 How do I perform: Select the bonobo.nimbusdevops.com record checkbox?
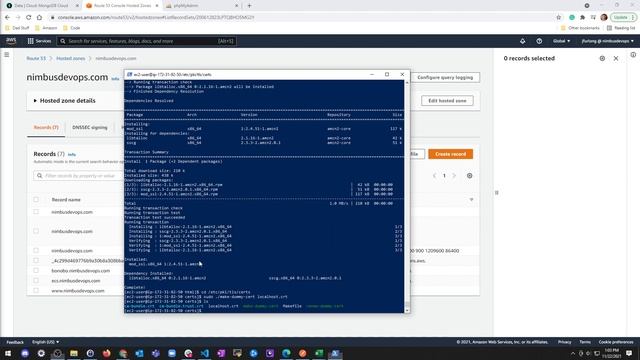[36, 271]
